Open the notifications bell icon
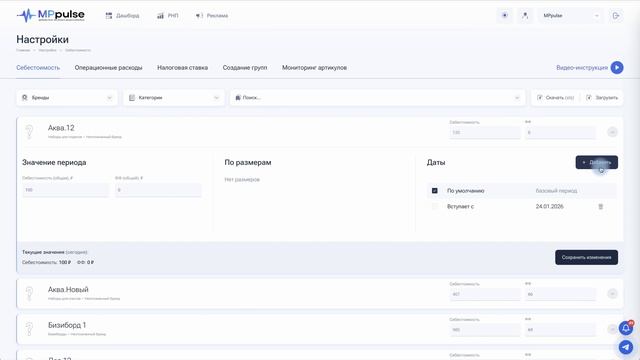Image resolution: width=640 pixels, height=360 pixels. [x=626, y=328]
